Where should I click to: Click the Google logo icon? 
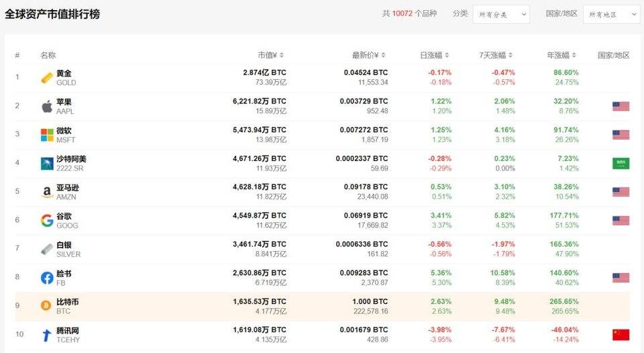[x=47, y=221]
